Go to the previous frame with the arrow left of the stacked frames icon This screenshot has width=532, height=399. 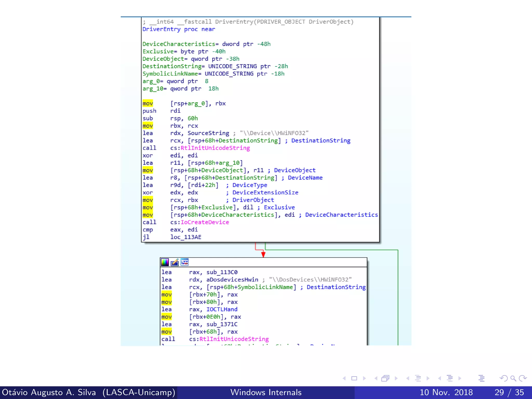(x=376, y=378)
